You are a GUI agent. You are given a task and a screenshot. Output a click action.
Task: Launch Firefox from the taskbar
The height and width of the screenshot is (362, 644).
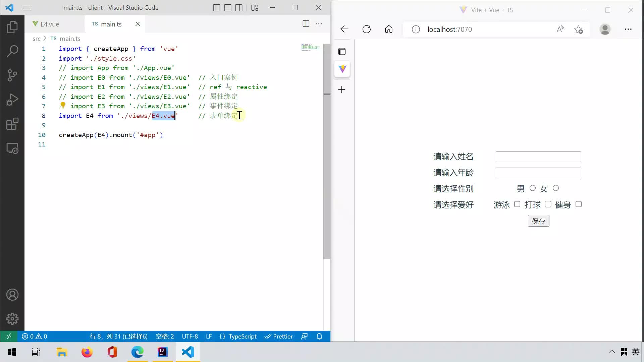click(x=87, y=352)
